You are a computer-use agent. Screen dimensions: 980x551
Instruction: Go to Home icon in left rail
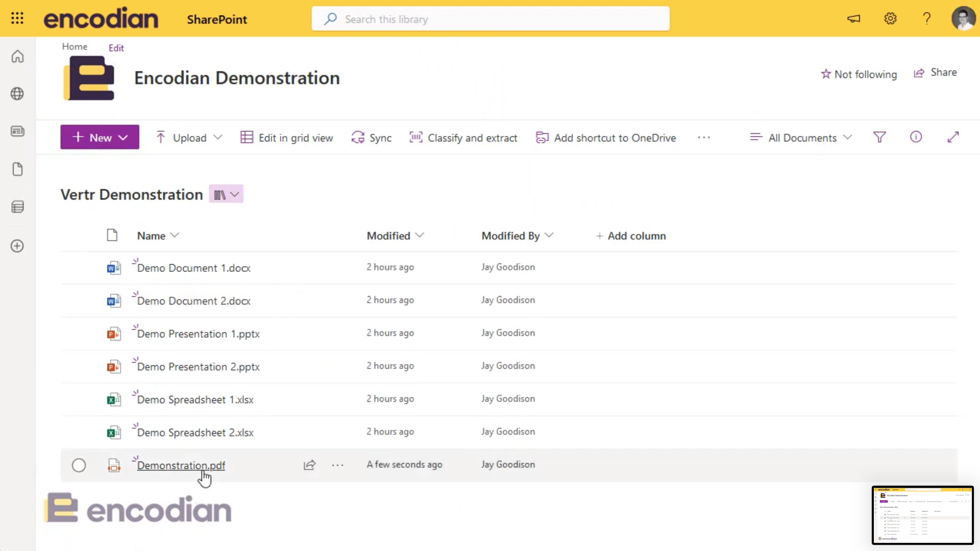[17, 56]
